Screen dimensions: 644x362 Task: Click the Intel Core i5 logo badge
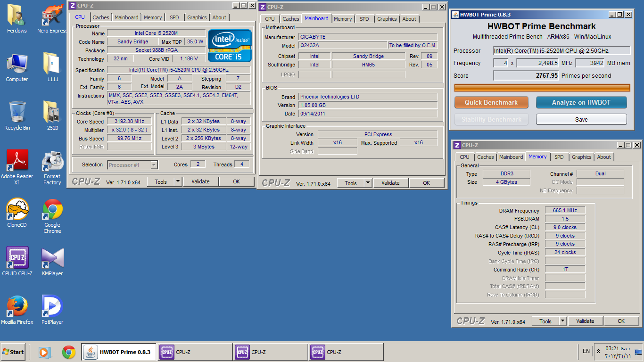[x=229, y=46]
